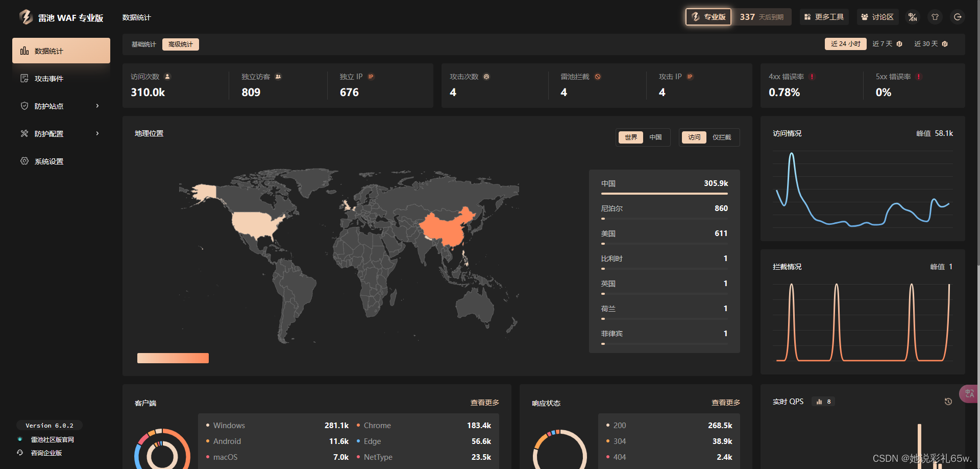
Task: Click the floating translate icon at right edge
Action: [969, 393]
